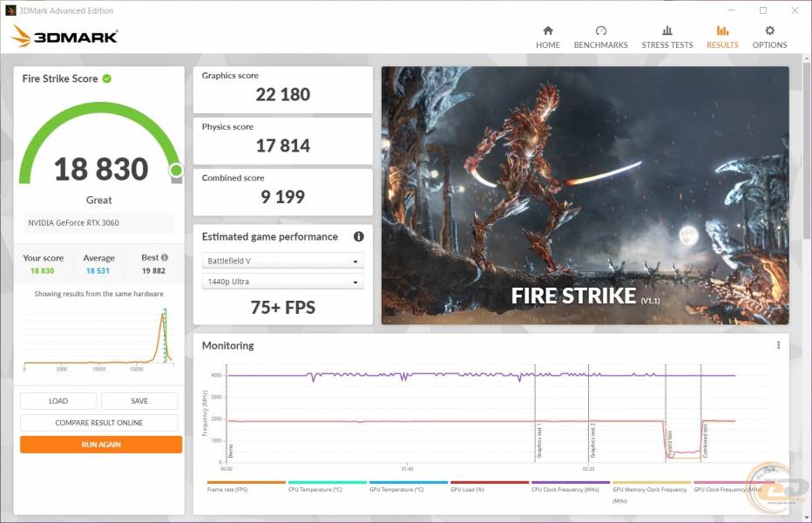Click the Best score value 19 882

click(x=154, y=270)
